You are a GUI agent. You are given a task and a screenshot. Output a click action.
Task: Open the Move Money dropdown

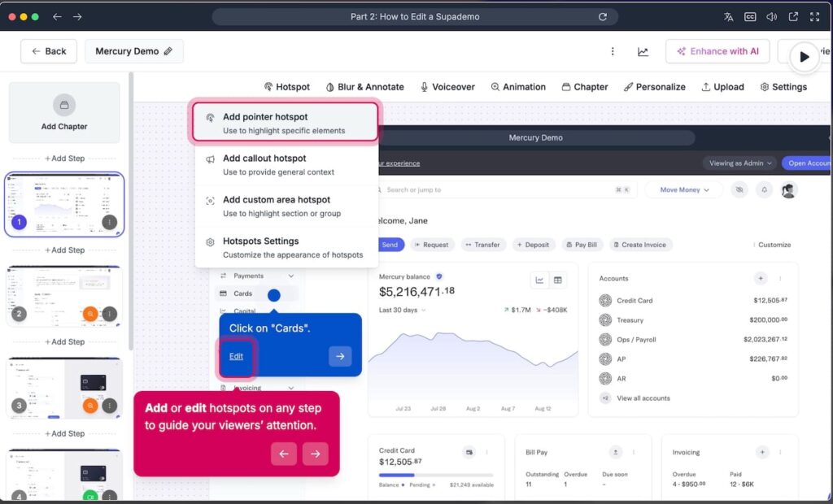pyautogui.click(x=683, y=189)
